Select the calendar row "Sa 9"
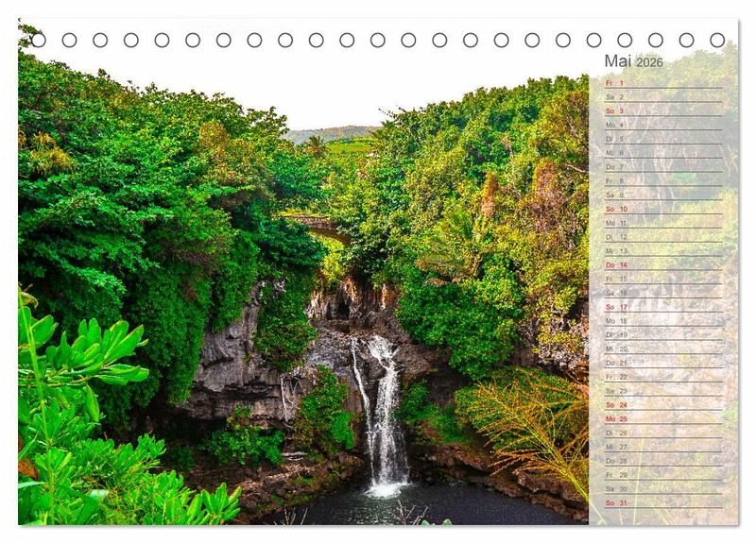The width and height of the screenshot is (756, 543). [663, 195]
